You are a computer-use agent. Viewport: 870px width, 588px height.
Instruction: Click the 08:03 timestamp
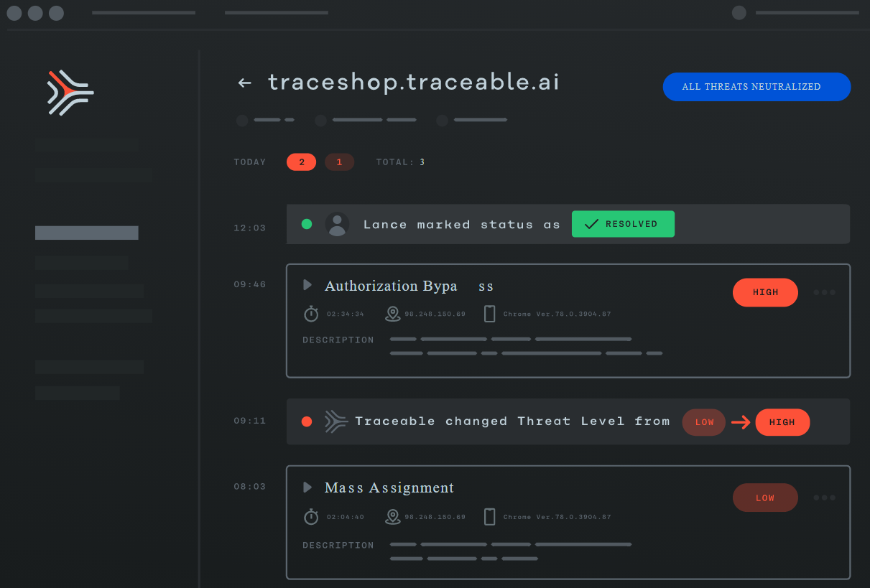pyautogui.click(x=249, y=487)
